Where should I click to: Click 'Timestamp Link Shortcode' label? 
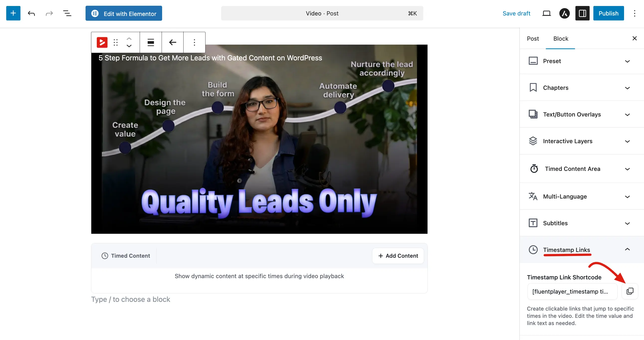[564, 277]
